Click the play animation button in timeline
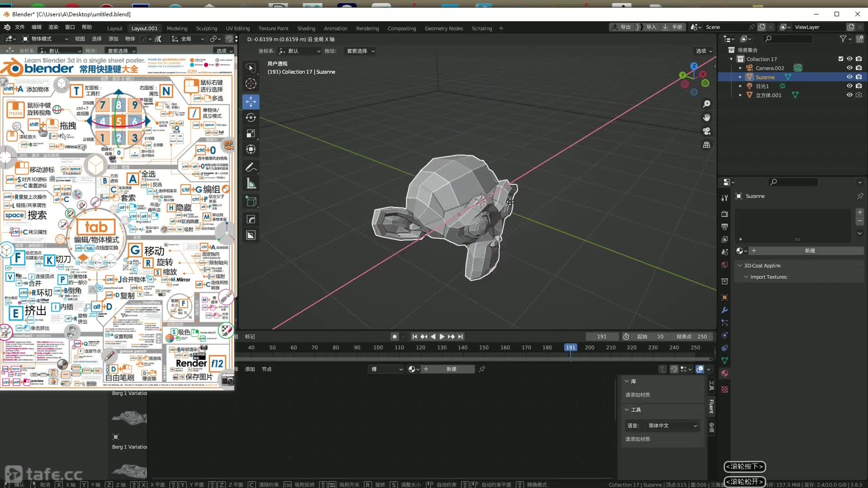 [442, 337]
